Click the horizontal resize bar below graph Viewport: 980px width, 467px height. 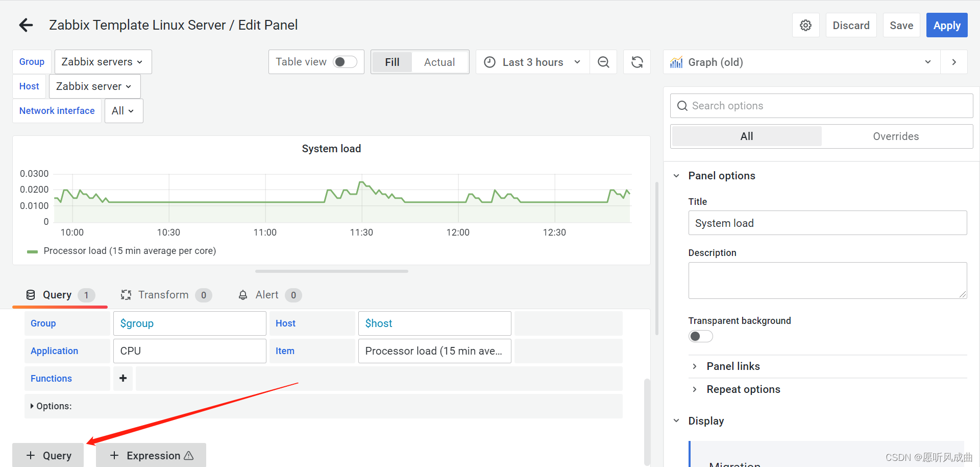click(x=332, y=271)
